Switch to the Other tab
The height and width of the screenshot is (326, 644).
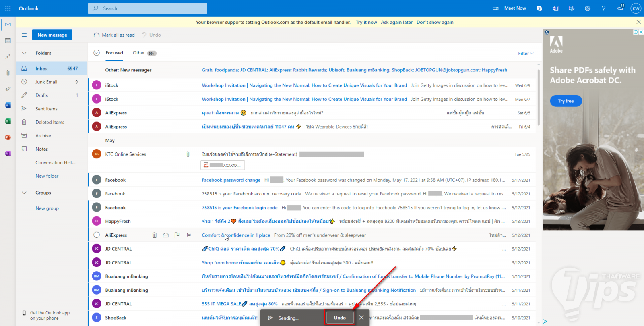tap(144, 53)
